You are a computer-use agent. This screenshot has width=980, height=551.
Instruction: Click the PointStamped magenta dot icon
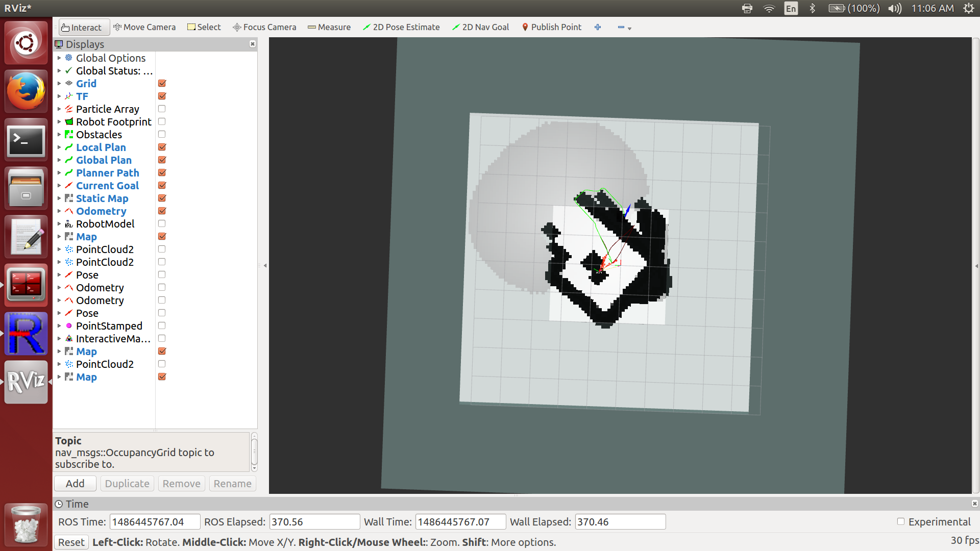[69, 325]
